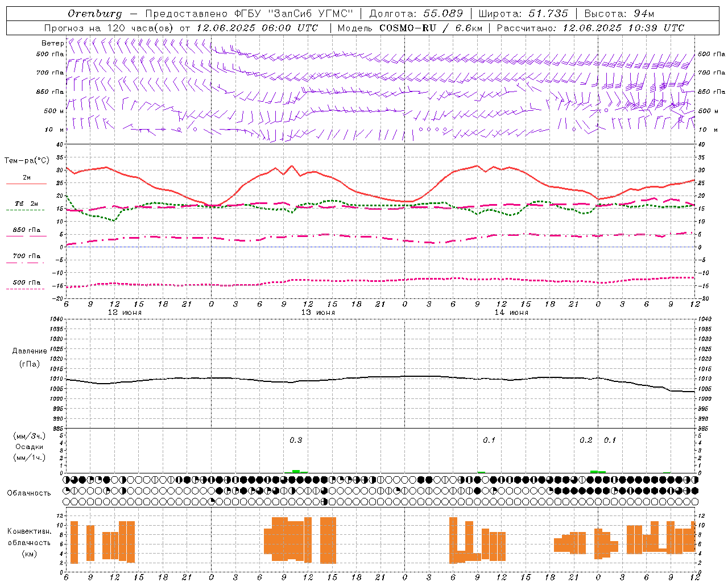Select the Прогноз на 120 часа(ов) text
This screenshot has height=582, width=728.
click(x=109, y=28)
